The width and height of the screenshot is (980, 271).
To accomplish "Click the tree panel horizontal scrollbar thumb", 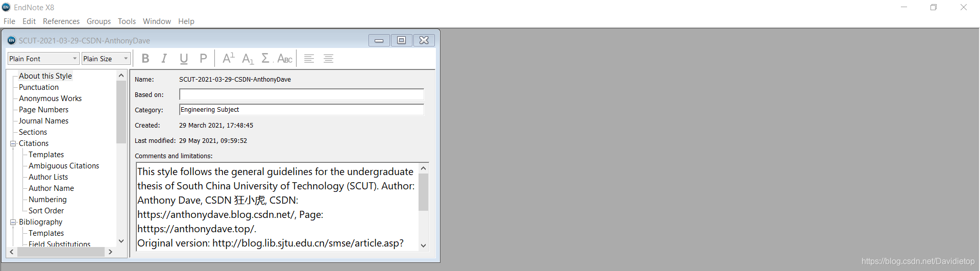I will pyautogui.click(x=61, y=252).
